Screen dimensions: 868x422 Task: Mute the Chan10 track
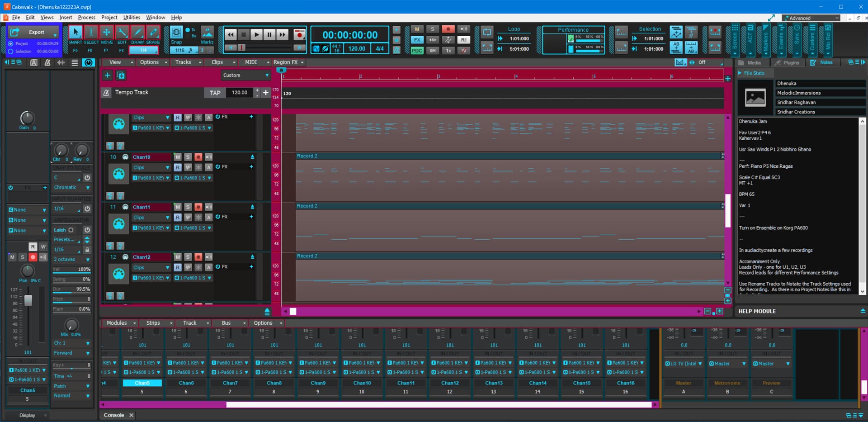point(178,157)
